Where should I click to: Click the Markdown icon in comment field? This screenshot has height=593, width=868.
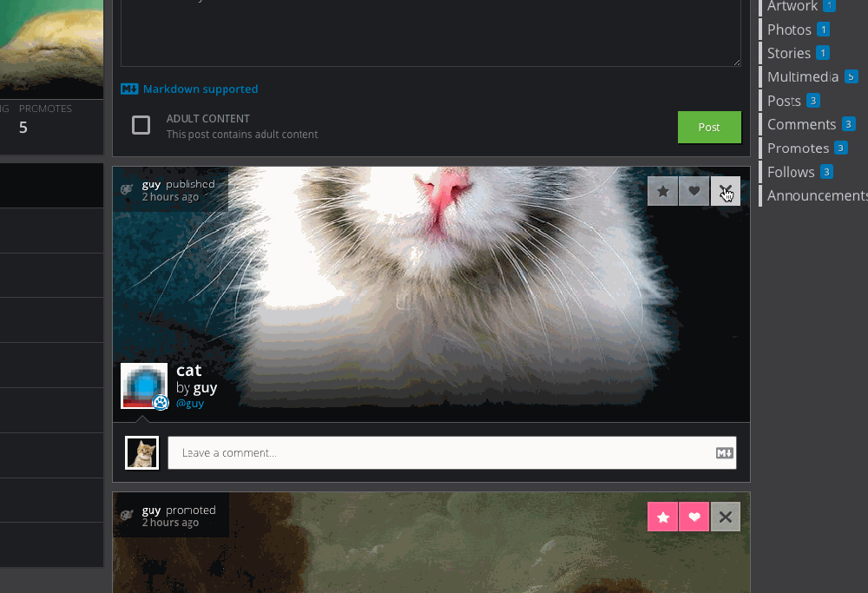[724, 452]
